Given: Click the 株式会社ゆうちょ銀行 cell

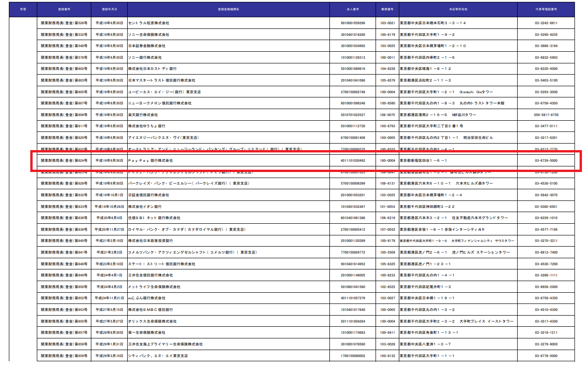Looking at the screenshot, I should 147,126.
